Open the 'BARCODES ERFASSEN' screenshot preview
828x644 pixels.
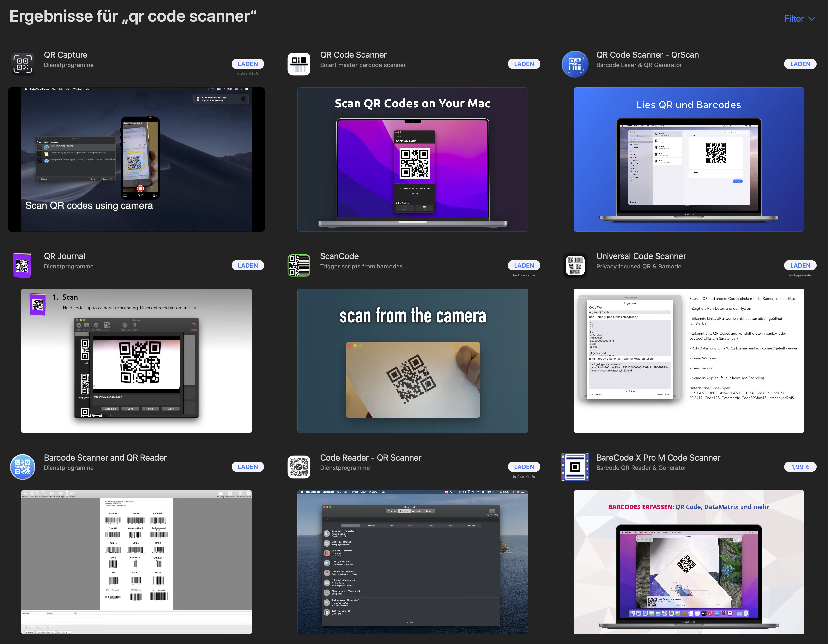689,562
